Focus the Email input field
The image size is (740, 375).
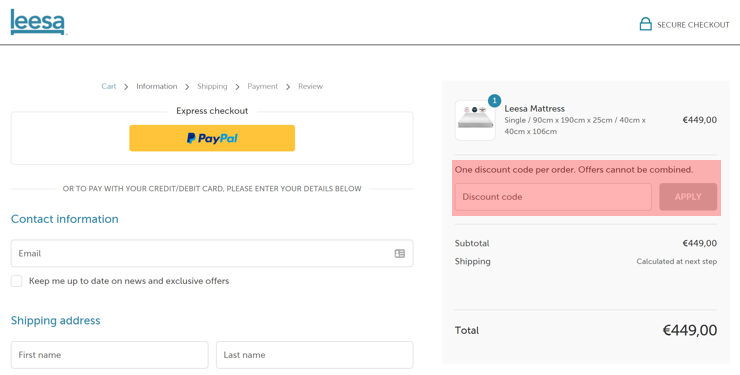pos(212,253)
